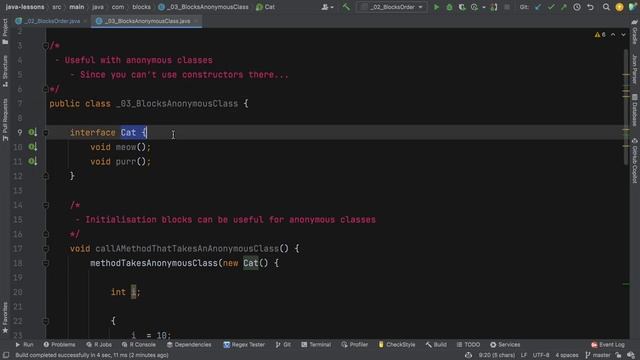Open the user account dropdown
Screen dimensions: 640x360
coord(327,7)
